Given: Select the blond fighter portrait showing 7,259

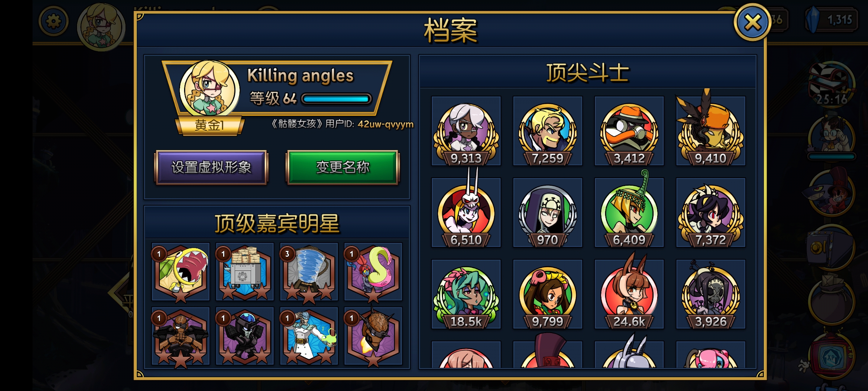Looking at the screenshot, I should [x=548, y=131].
